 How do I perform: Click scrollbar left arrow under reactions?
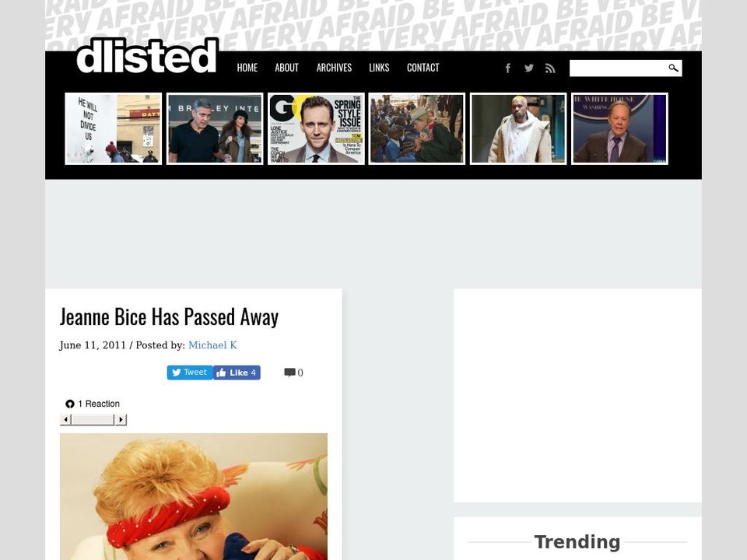[65, 419]
